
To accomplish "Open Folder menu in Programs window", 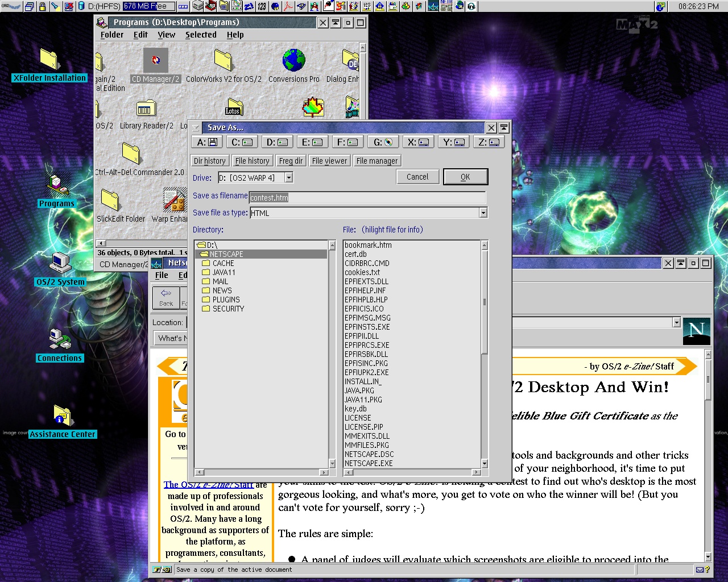I will (112, 35).
